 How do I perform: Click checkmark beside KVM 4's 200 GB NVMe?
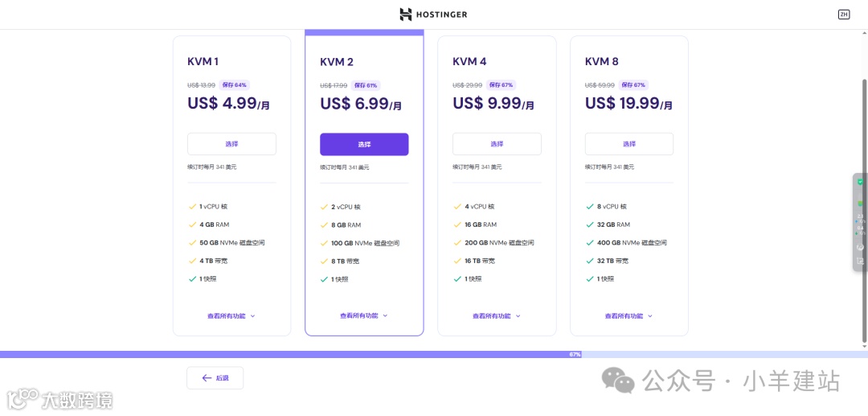click(457, 243)
